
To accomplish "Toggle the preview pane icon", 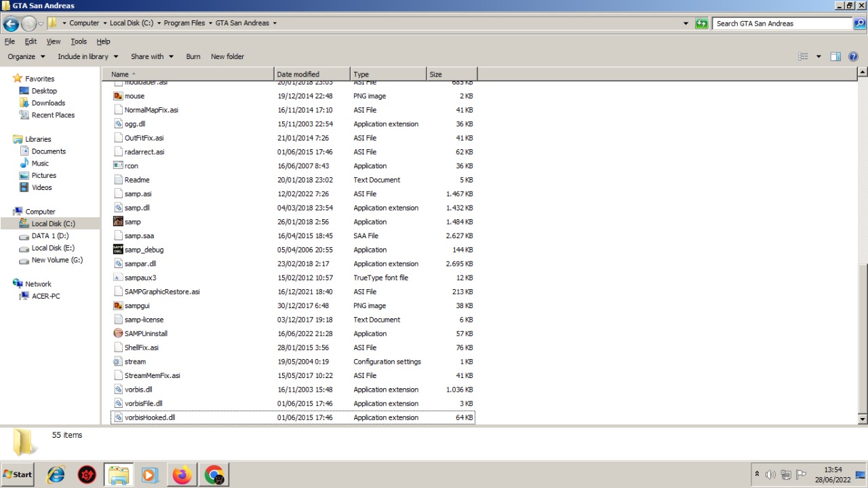I will (835, 57).
